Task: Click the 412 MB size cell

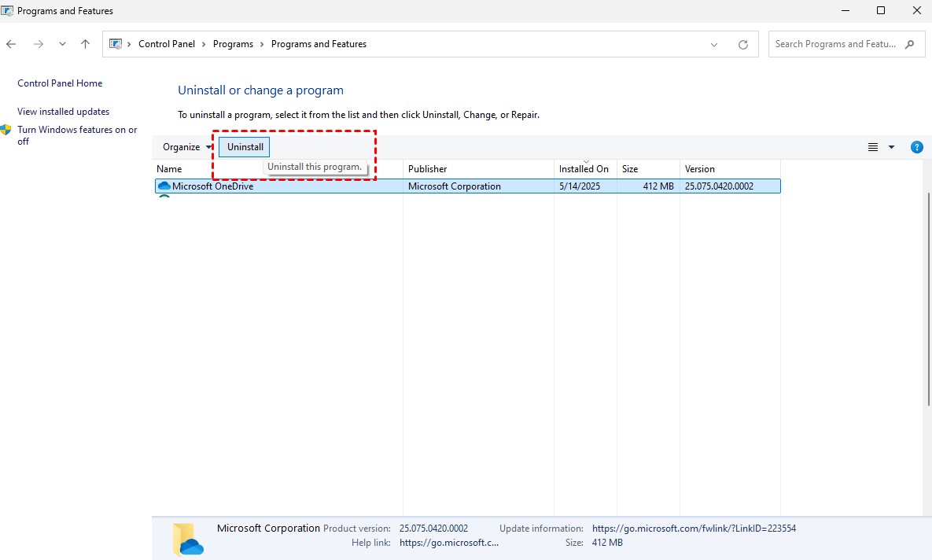Action: tap(658, 186)
